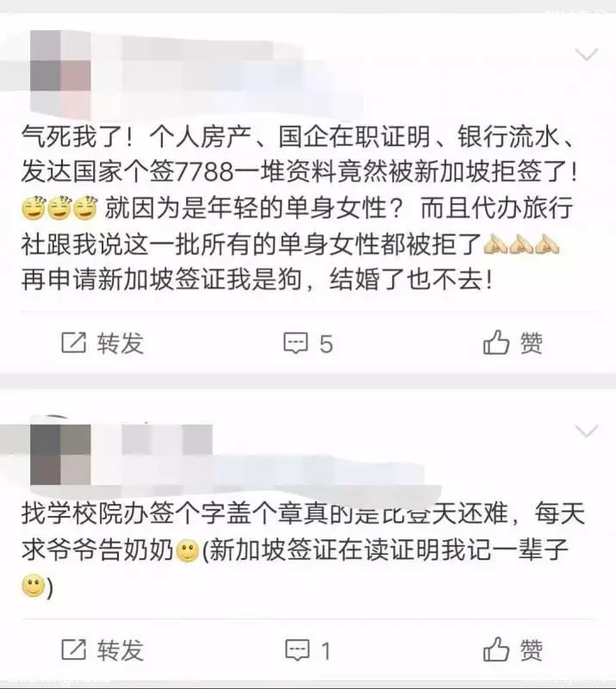Tap the 转发 label under second post
The image size is (616, 689).
point(121,650)
